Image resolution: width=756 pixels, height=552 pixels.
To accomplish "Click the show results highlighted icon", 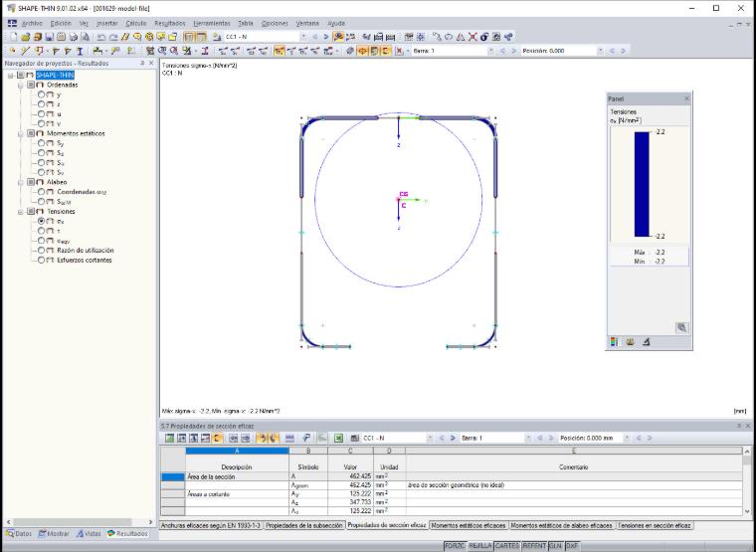I will [x=338, y=37].
